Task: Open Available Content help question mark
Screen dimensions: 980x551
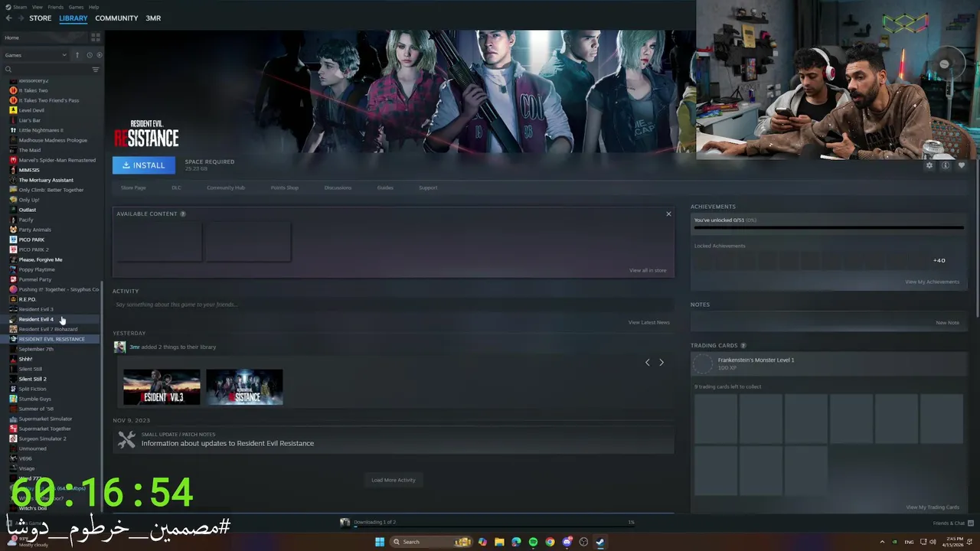Action: [182, 214]
